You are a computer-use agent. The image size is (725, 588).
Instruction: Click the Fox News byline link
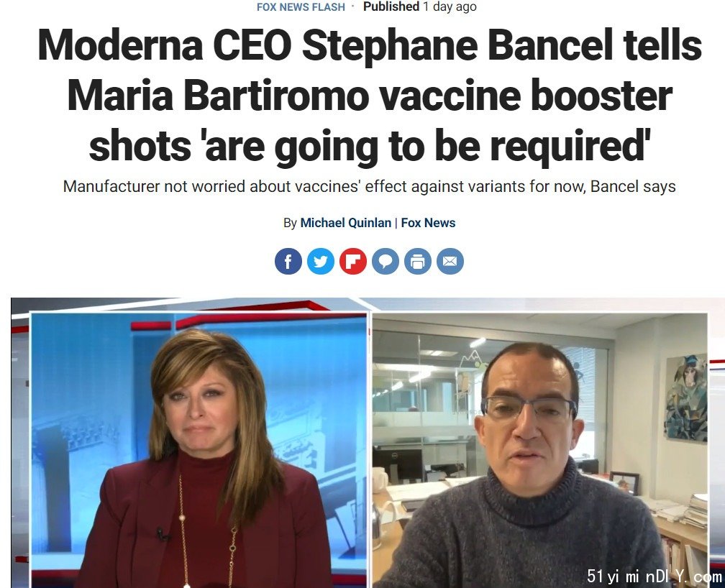click(x=428, y=223)
